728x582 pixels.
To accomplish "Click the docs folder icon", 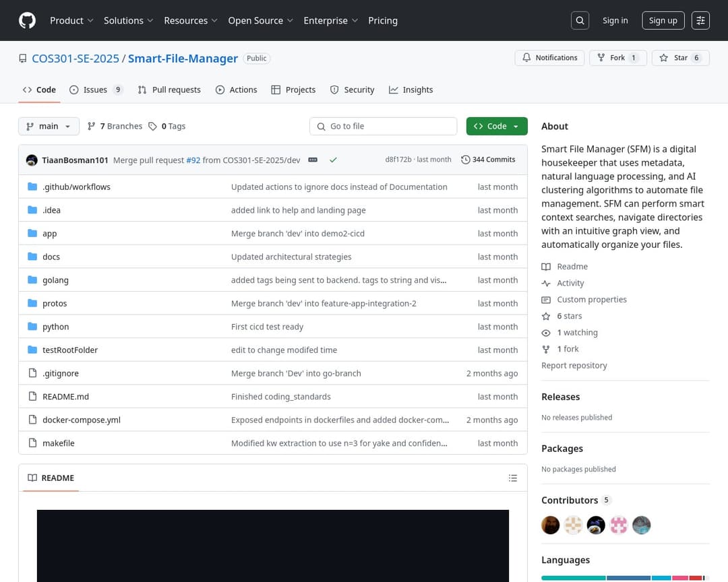I will (32, 256).
